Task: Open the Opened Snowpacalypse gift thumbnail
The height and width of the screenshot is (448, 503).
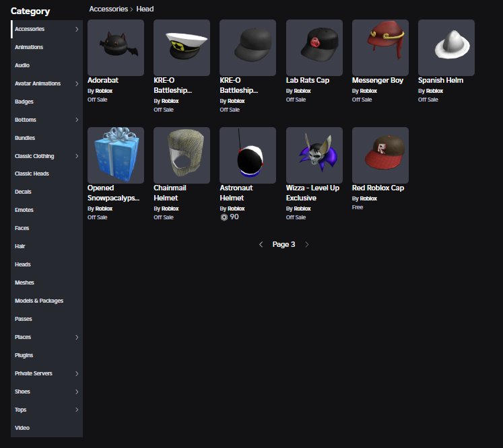Action: (116, 155)
